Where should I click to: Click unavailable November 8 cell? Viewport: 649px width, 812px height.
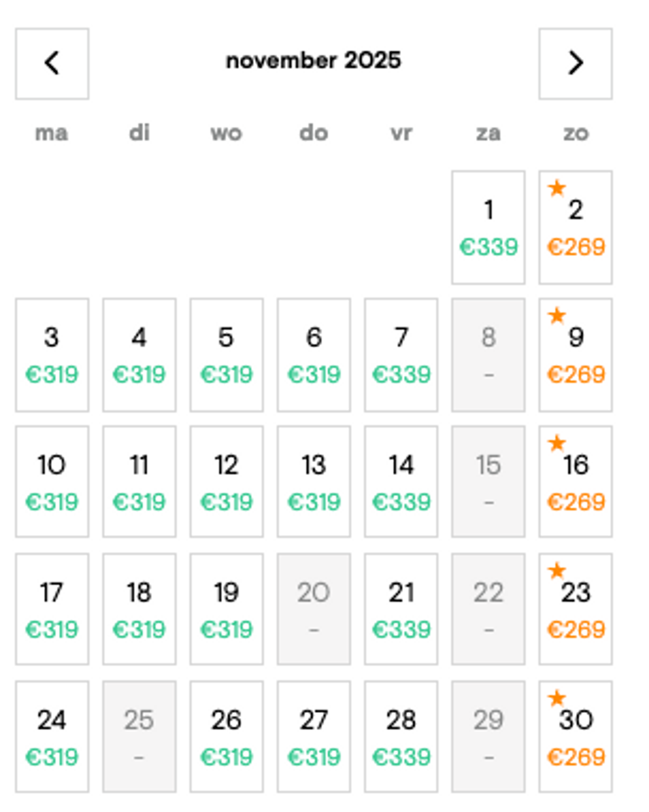tap(488, 355)
